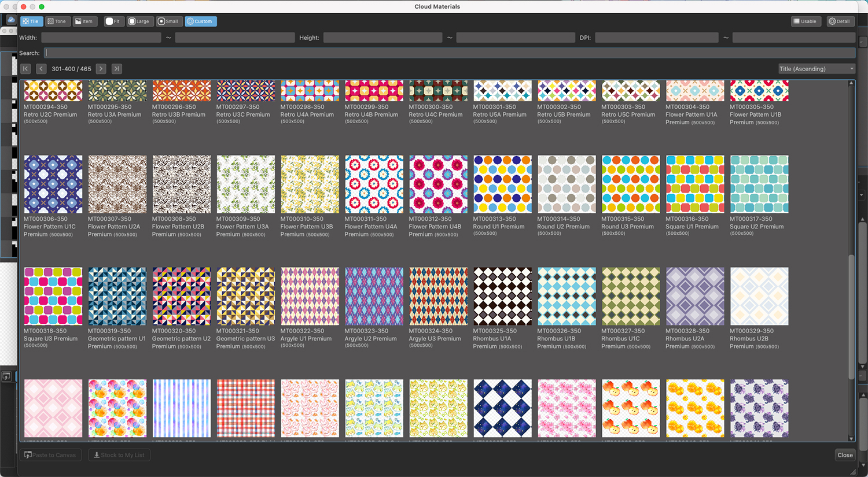
Task: Select Round U2 Premium thumbnail
Action: point(567,184)
